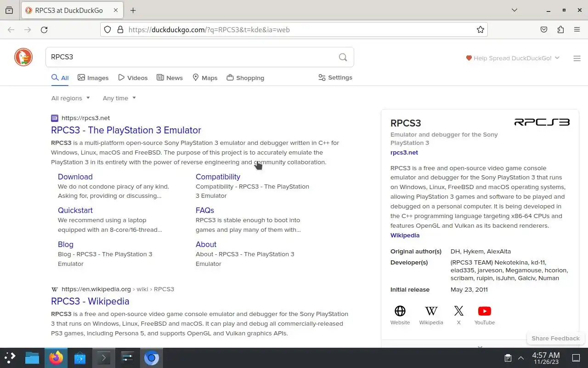Click the search magnifier icon in search box
This screenshot has height=368, width=588.
click(x=343, y=57)
